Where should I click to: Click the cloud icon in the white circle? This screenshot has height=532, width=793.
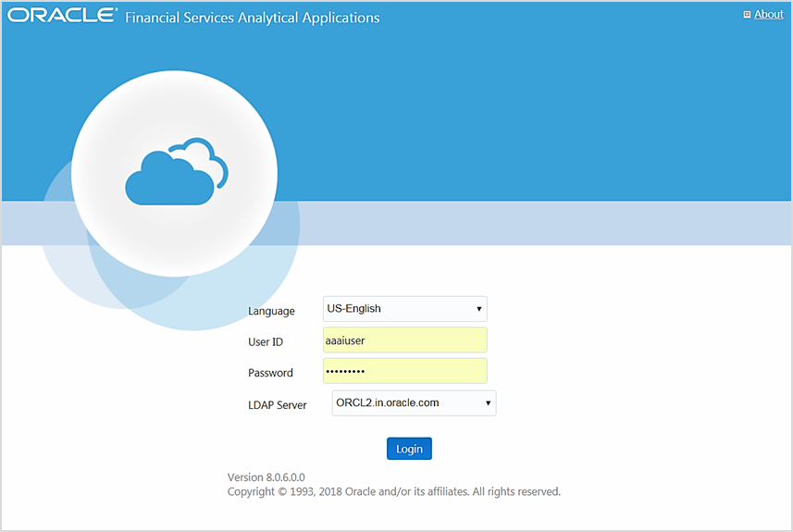[x=177, y=172]
